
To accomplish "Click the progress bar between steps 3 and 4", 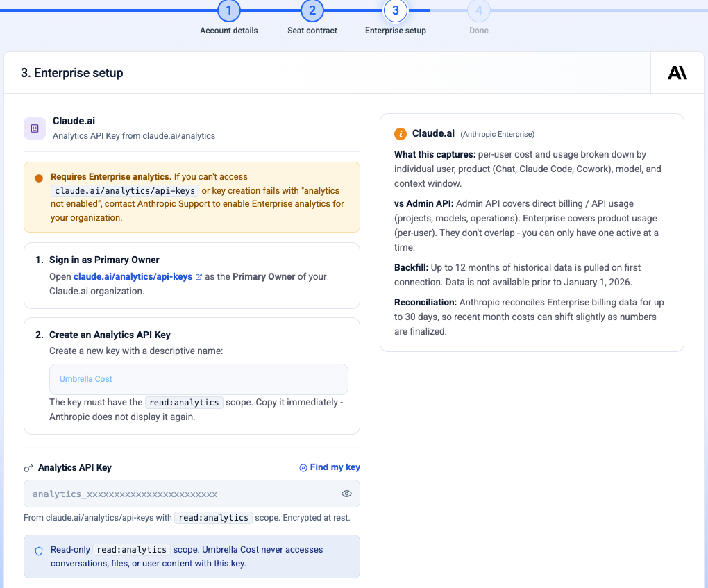I will point(438,10).
